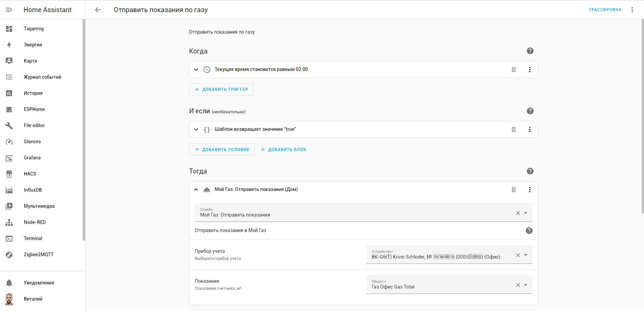Click the Terminal console icon
Viewport: 644px width, 311px height.
[x=9, y=238]
